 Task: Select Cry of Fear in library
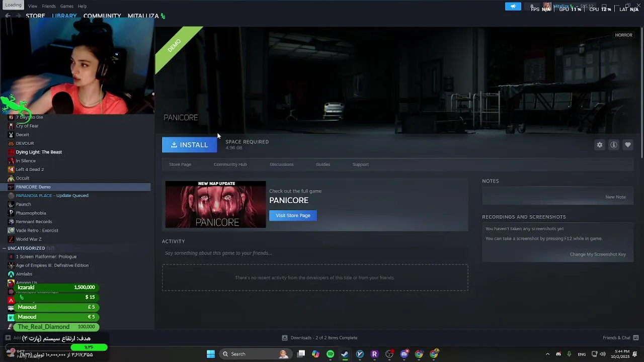[27, 126]
